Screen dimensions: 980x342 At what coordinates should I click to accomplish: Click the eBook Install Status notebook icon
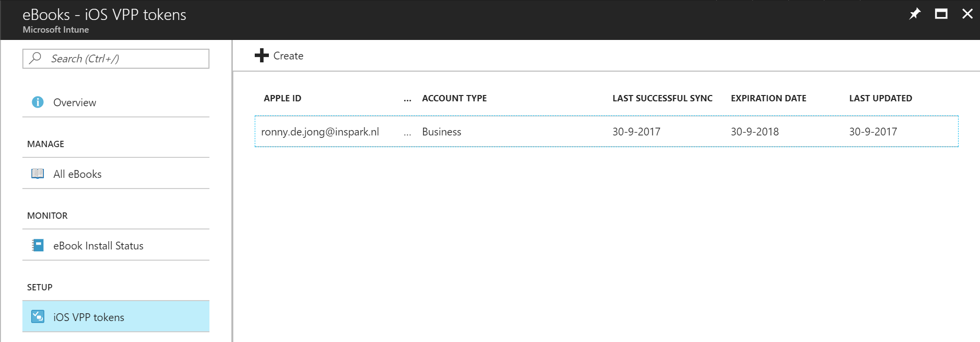coord(38,246)
